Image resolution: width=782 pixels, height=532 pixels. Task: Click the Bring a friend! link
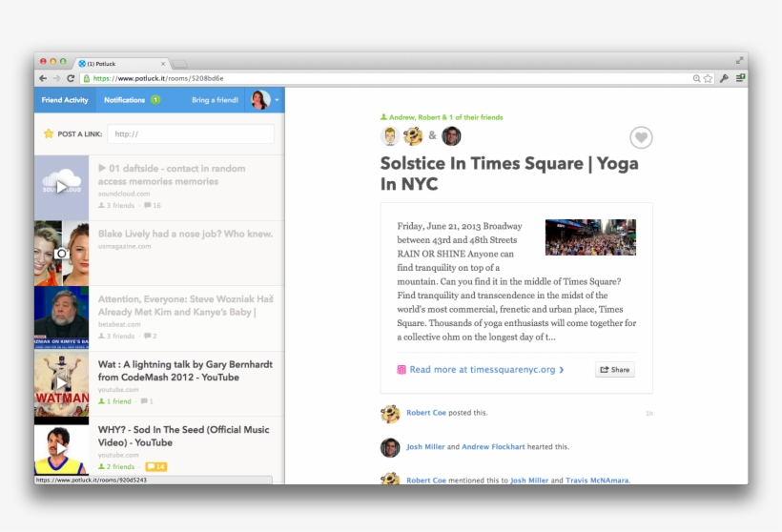pyautogui.click(x=215, y=100)
